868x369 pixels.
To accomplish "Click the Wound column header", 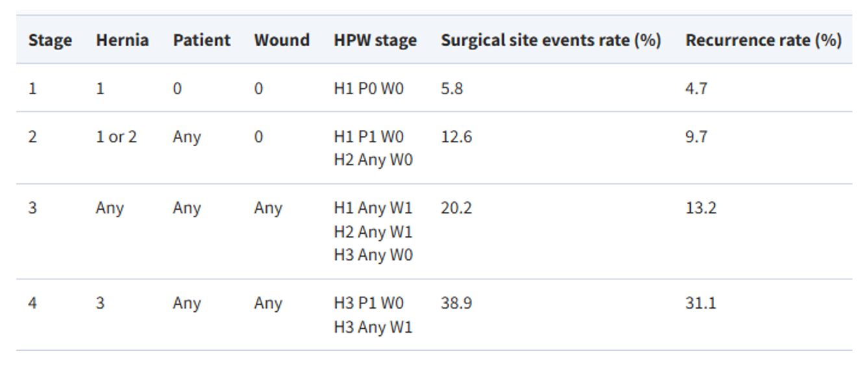I will [x=281, y=40].
